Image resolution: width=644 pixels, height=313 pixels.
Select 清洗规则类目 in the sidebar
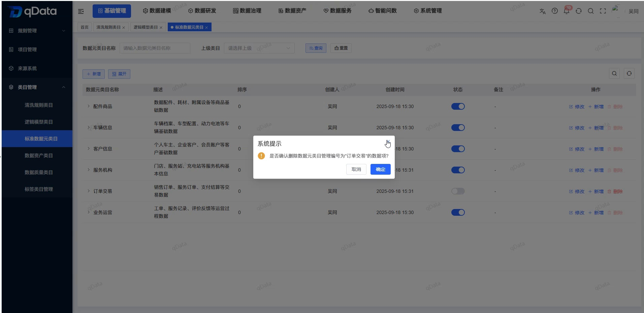click(37, 105)
